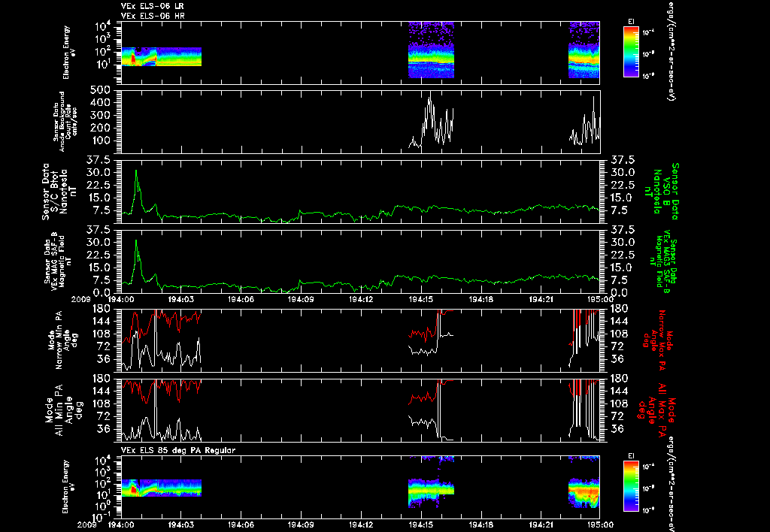Click the 'VEx ELS-06 LR' title text
Viewport: 770px width, 532px height.
[152, 6]
